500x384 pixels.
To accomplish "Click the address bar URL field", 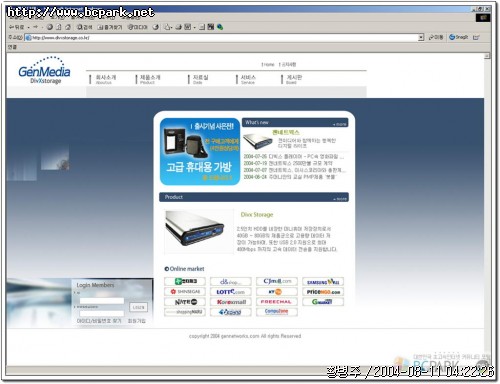I will (x=221, y=38).
